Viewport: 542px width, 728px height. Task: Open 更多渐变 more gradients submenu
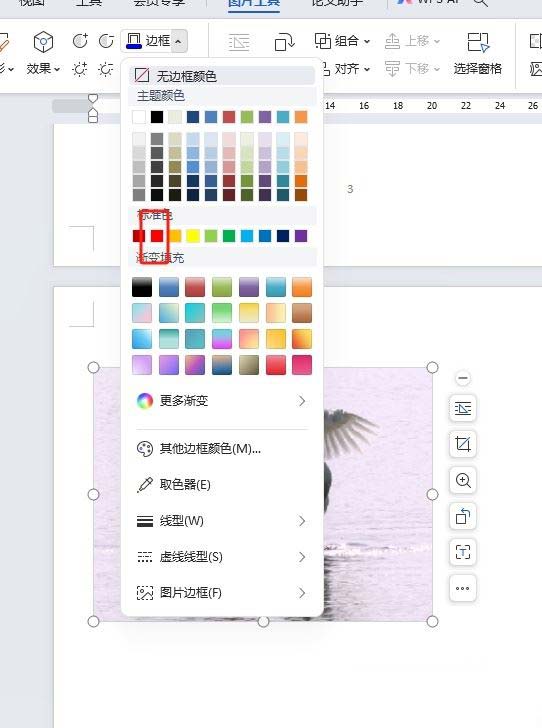coord(222,401)
